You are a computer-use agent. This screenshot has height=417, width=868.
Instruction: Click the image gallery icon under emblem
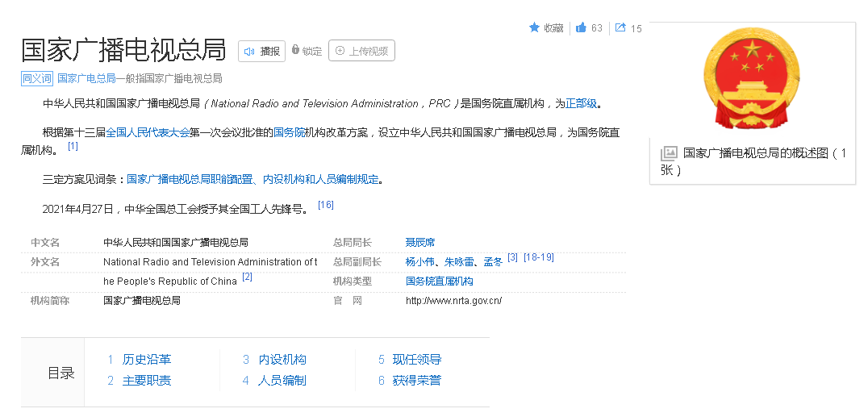tap(669, 153)
